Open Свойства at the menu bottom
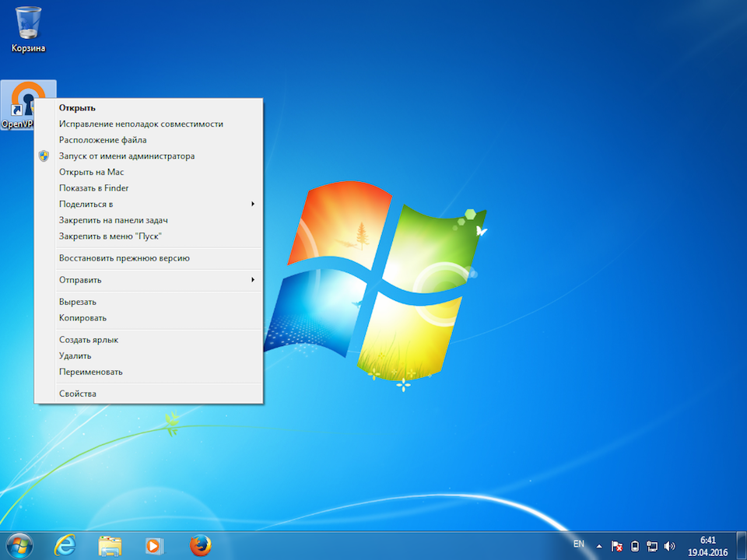Viewport: 747px width, 560px height. tap(149, 394)
